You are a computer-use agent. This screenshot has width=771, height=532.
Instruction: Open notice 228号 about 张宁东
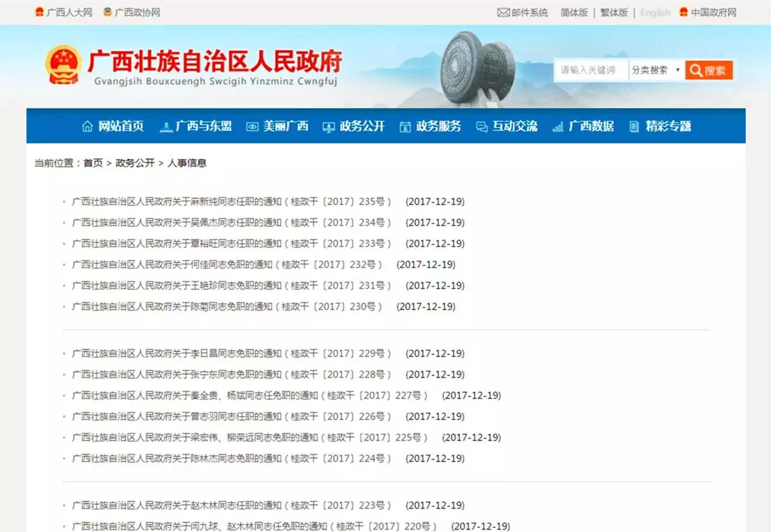pyautogui.click(x=232, y=374)
